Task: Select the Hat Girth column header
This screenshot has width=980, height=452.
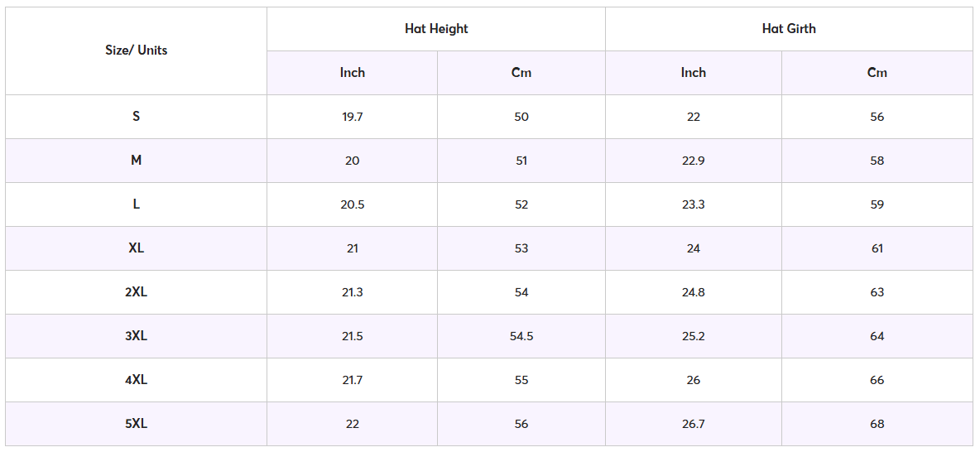Action: click(789, 29)
